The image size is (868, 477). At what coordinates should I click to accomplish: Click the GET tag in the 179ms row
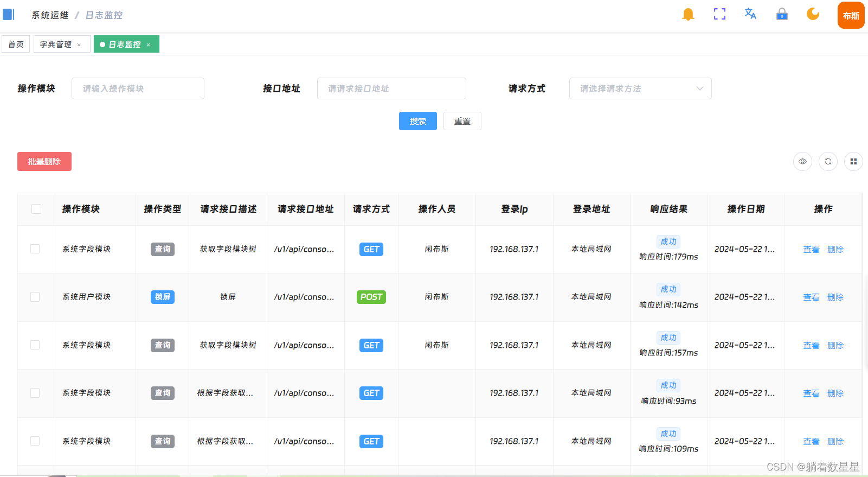371,249
